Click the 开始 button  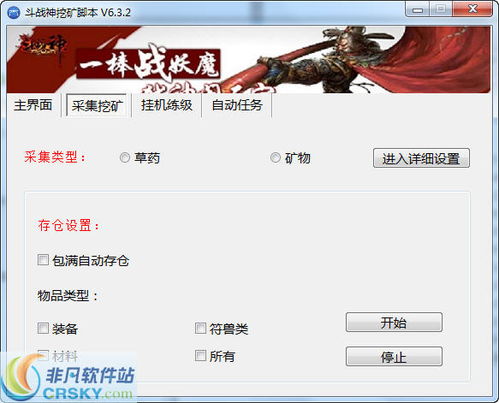[394, 322]
